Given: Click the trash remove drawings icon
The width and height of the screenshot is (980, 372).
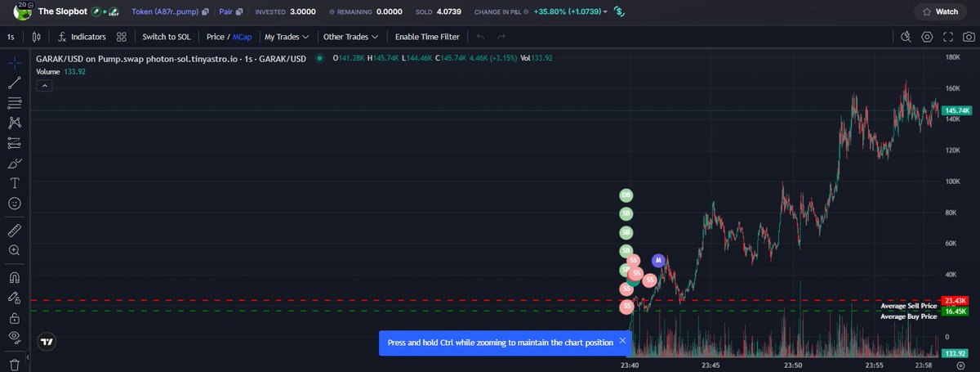Looking at the screenshot, I should click(x=15, y=364).
